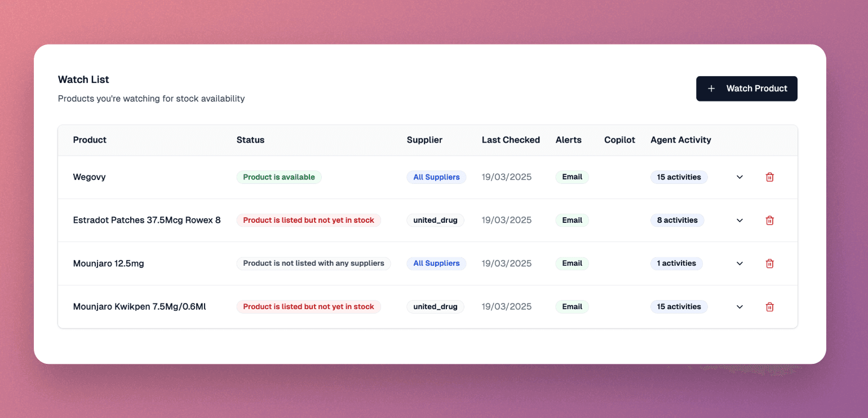Select Estradot Patches 37.5Mcg Rowex 8

(x=147, y=221)
